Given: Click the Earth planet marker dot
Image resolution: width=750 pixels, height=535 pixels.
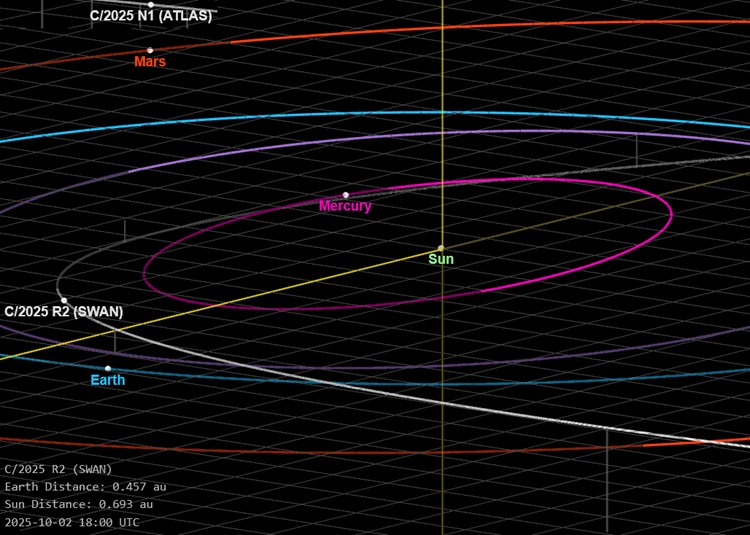Looking at the screenshot, I should point(108,369).
